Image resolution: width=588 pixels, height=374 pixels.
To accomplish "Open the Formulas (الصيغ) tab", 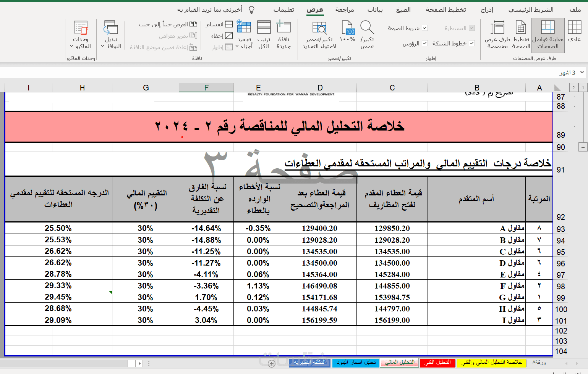I will [403, 10].
